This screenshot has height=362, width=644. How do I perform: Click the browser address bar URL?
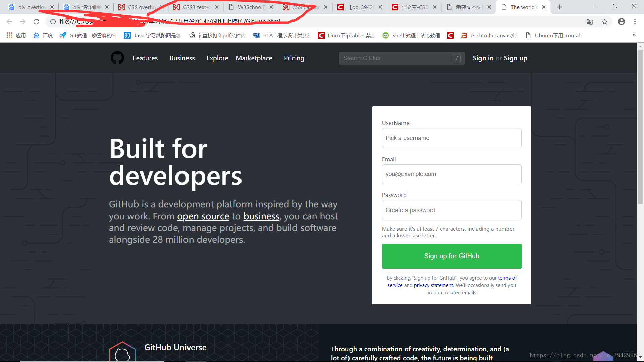[x=170, y=22]
